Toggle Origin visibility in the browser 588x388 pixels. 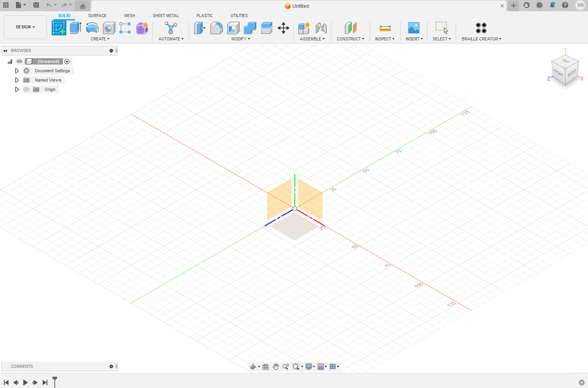point(26,89)
